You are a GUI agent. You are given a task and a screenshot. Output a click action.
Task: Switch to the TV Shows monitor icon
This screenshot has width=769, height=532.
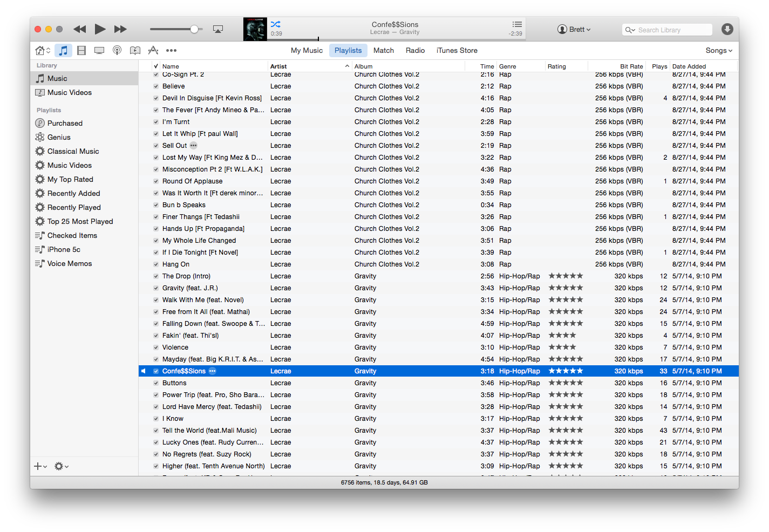[99, 50]
